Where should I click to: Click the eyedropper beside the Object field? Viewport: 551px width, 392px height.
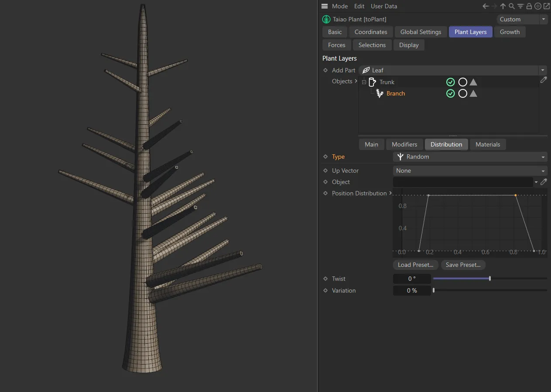(544, 182)
